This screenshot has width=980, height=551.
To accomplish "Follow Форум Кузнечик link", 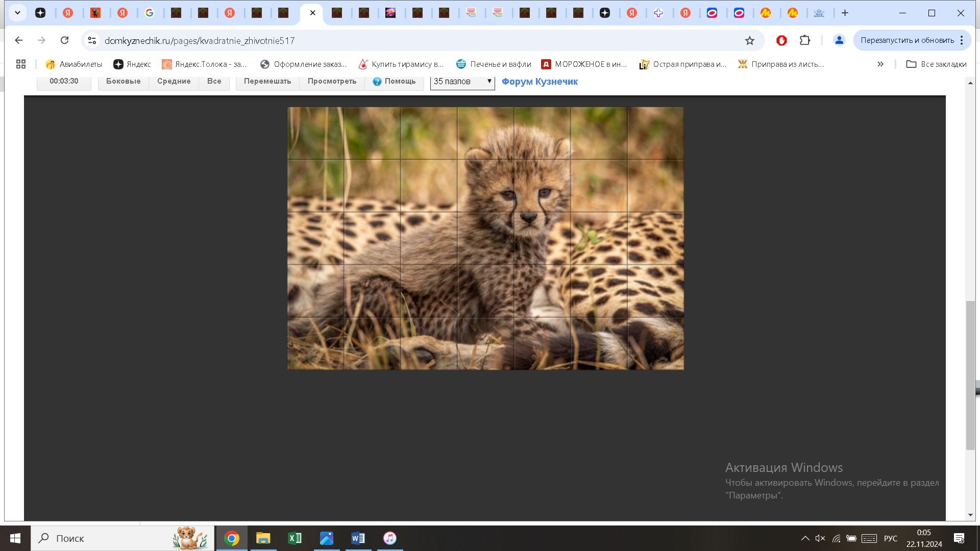I will 540,82.
